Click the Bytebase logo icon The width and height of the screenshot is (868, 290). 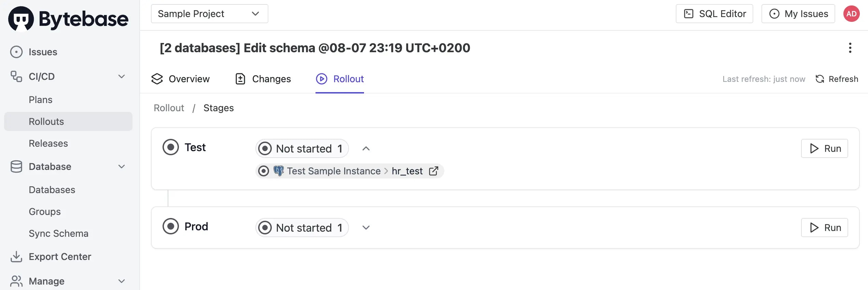[21, 19]
